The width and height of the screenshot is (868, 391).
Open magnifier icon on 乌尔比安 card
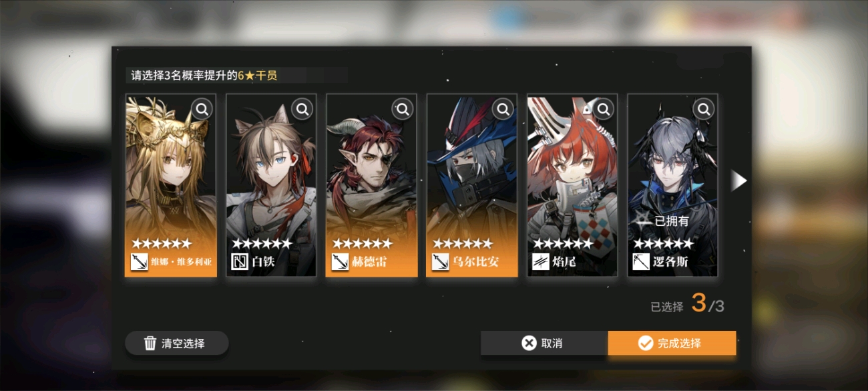503,108
